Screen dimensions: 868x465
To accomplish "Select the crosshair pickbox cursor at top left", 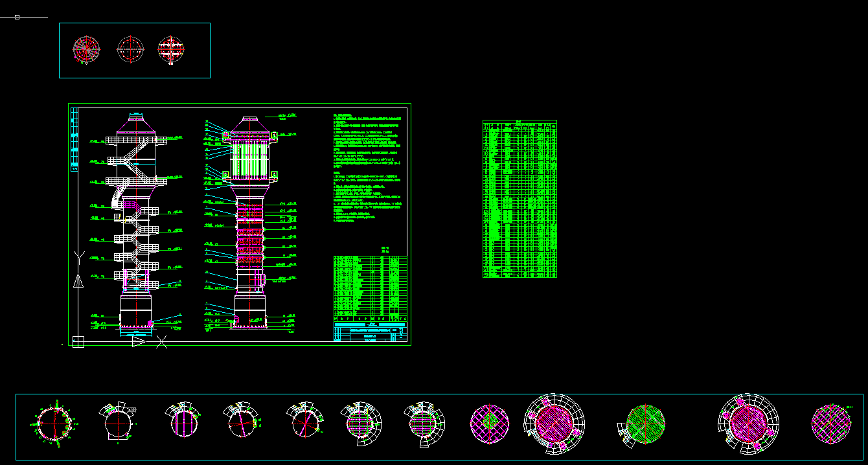I will point(17,17).
